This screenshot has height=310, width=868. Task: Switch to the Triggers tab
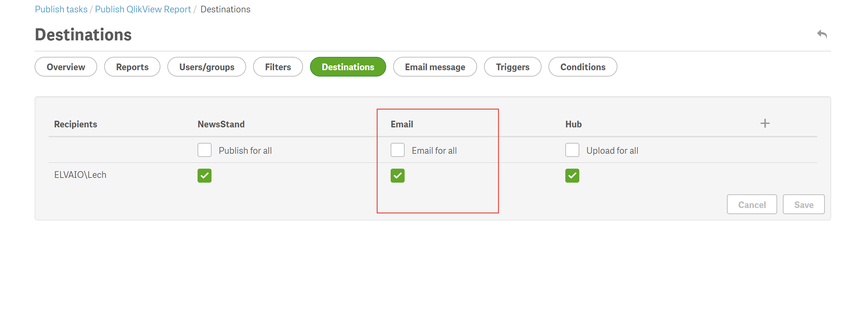[512, 67]
